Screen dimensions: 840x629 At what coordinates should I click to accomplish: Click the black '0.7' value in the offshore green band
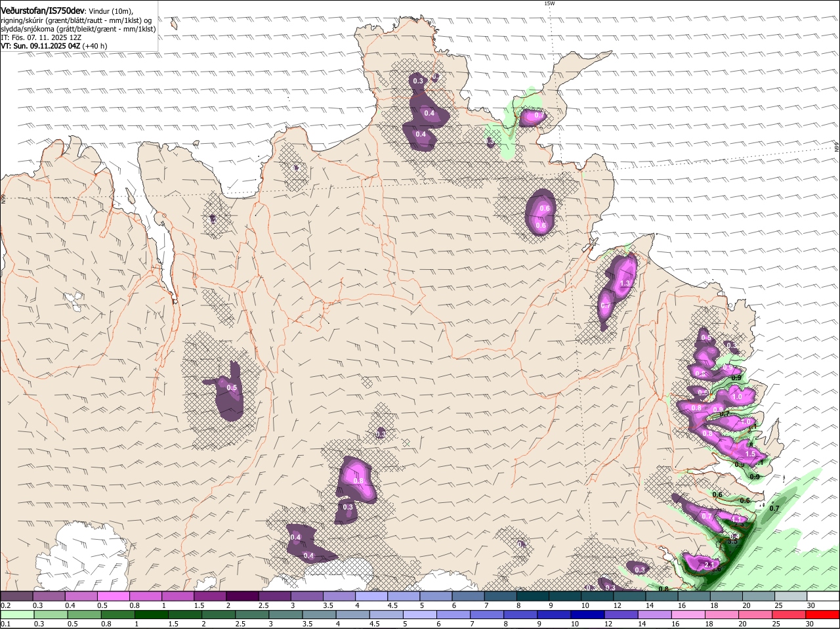[x=774, y=508]
